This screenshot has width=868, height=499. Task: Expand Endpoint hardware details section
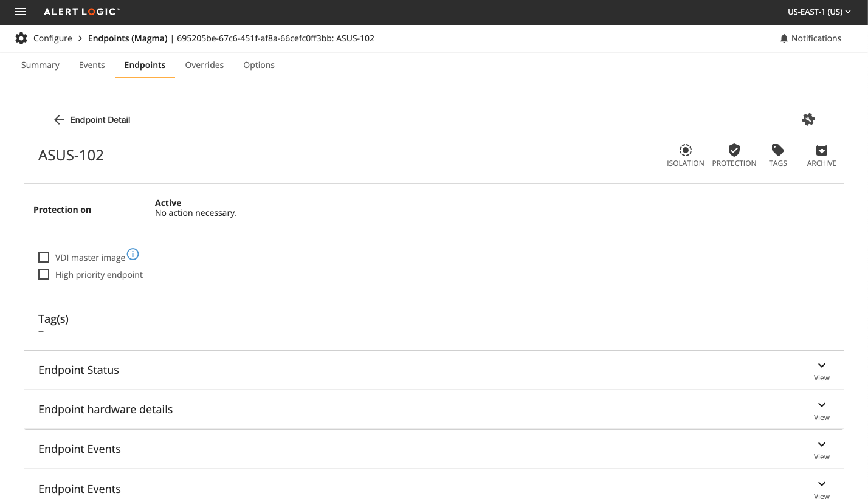click(x=821, y=409)
